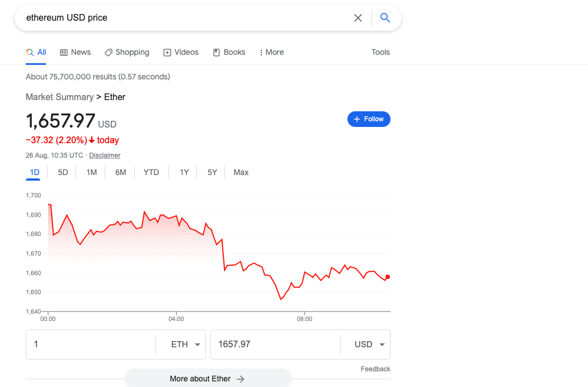Enable the 5Y price range
The width and height of the screenshot is (588, 387).
click(211, 172)
